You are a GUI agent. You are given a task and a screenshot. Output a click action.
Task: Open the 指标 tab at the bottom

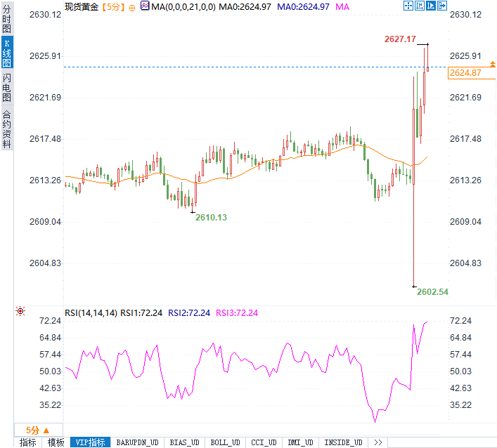pos(28,442)
